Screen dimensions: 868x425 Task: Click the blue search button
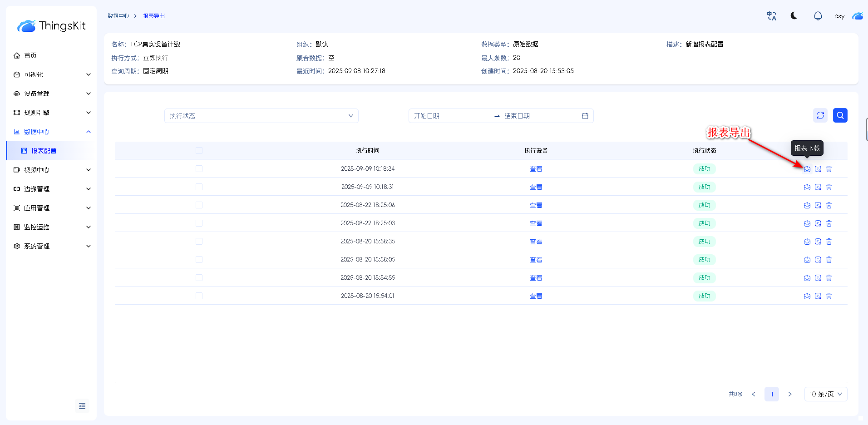(840, 115)
